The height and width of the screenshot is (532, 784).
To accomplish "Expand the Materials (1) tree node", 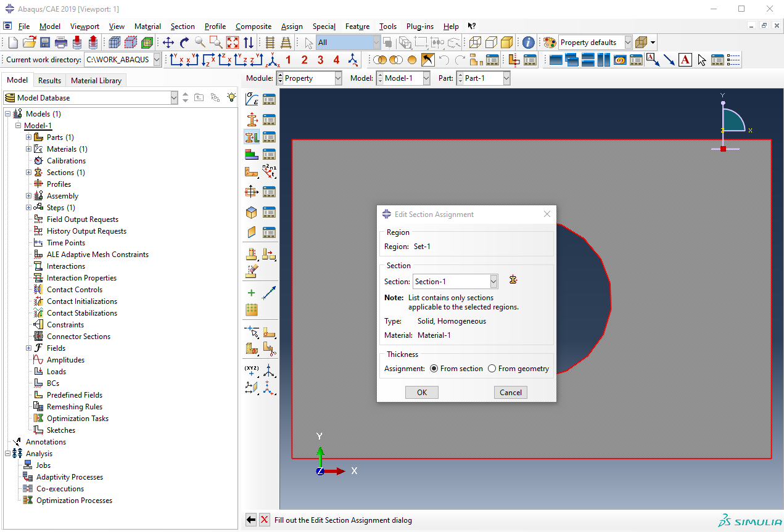I will pos(28,149).
